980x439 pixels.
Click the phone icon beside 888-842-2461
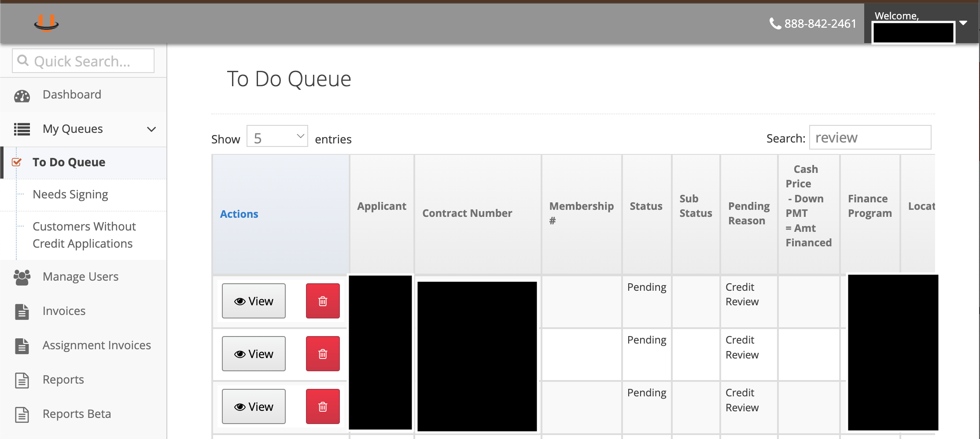point(775,23)
